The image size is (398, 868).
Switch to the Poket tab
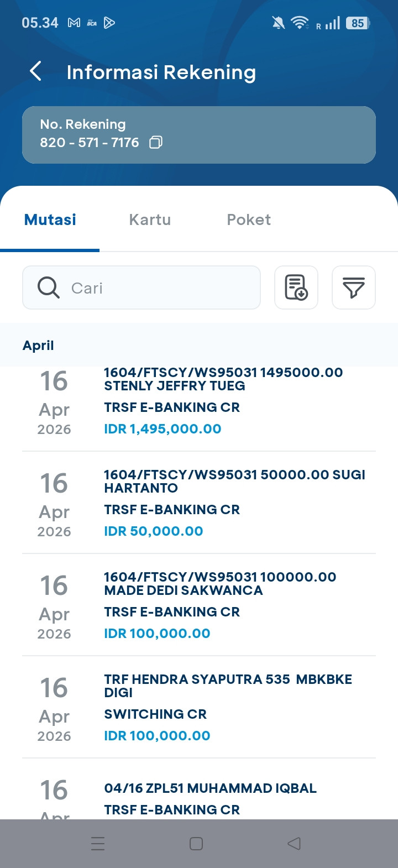249,219
